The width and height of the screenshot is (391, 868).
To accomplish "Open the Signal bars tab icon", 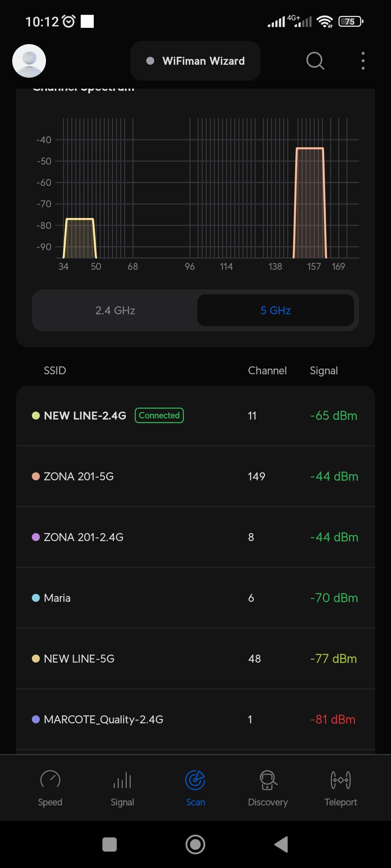I will (122, 780).
